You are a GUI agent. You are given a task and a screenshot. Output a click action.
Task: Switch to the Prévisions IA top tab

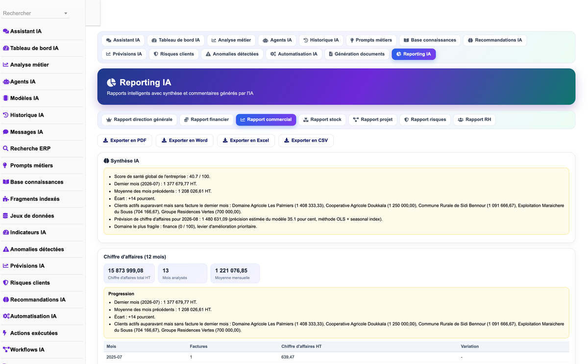(124, 54)
